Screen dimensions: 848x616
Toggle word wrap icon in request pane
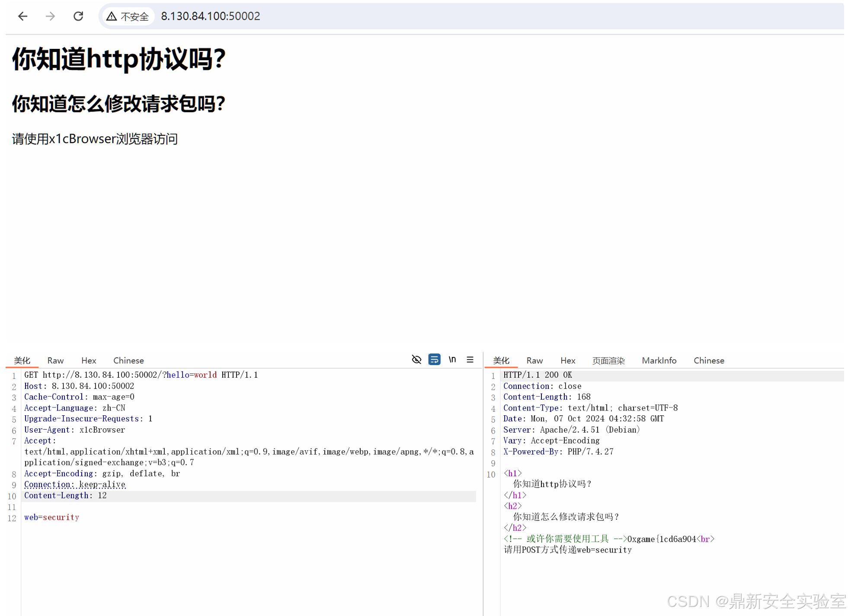pyautogui.click(x=434, y=359)
